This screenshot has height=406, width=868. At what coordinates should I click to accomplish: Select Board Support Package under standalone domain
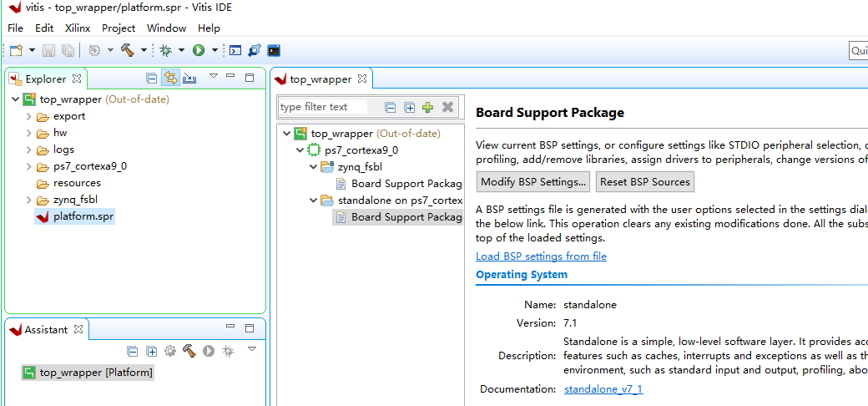398,216
